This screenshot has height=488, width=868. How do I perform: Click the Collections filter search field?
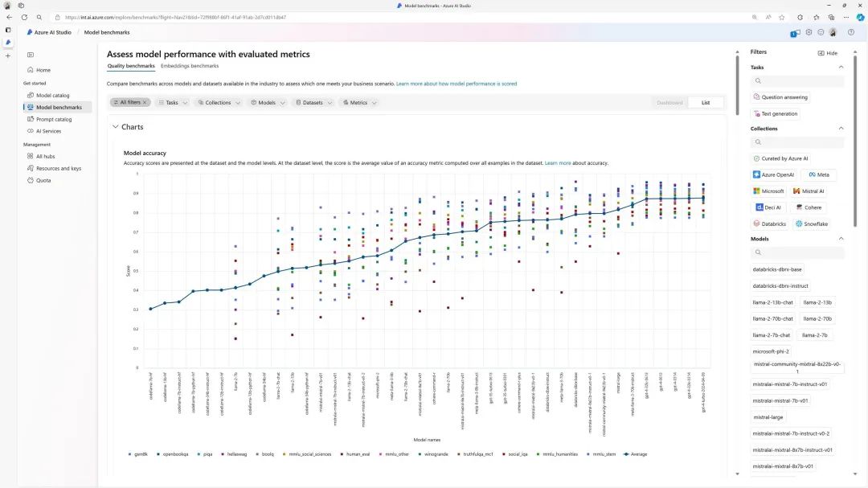(797, 142)
